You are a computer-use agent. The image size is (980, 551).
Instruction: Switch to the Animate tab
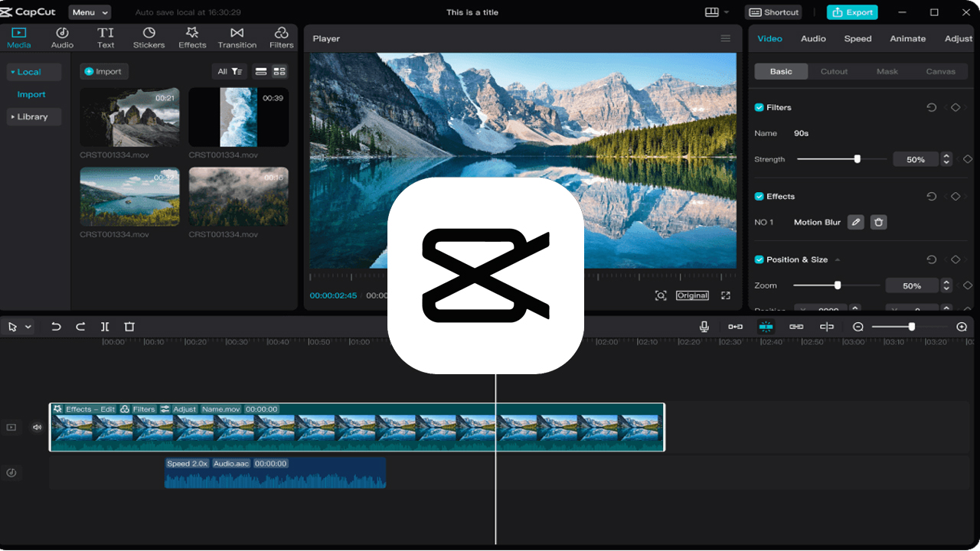[908, 38]
